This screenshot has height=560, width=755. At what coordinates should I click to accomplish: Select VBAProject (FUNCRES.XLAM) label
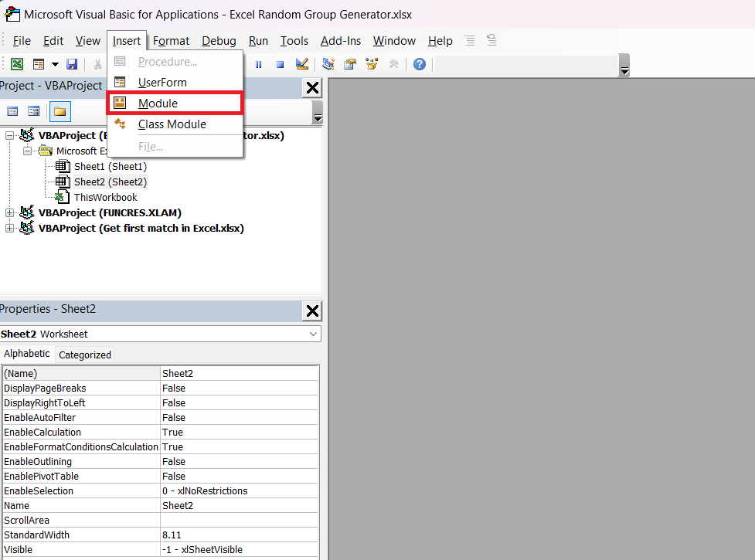[x=110, y=212]
